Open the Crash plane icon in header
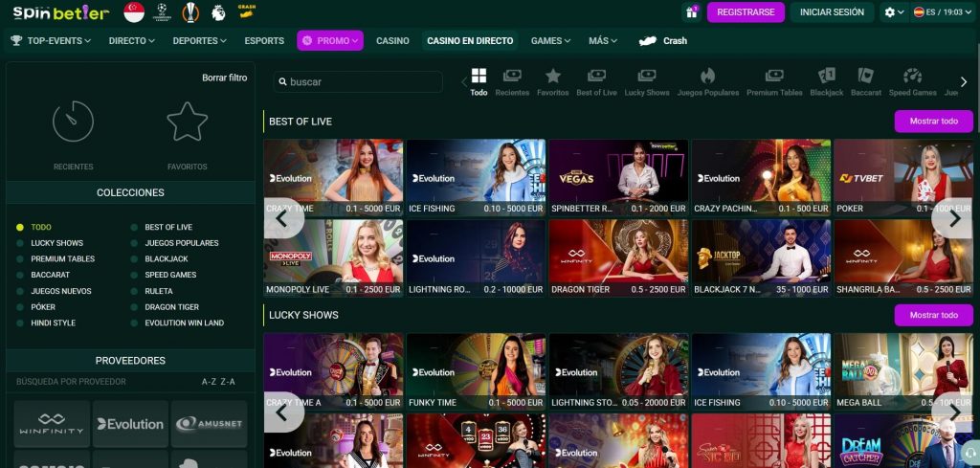The height and width of the screenshot is (468, 980). tap(247, 11)
